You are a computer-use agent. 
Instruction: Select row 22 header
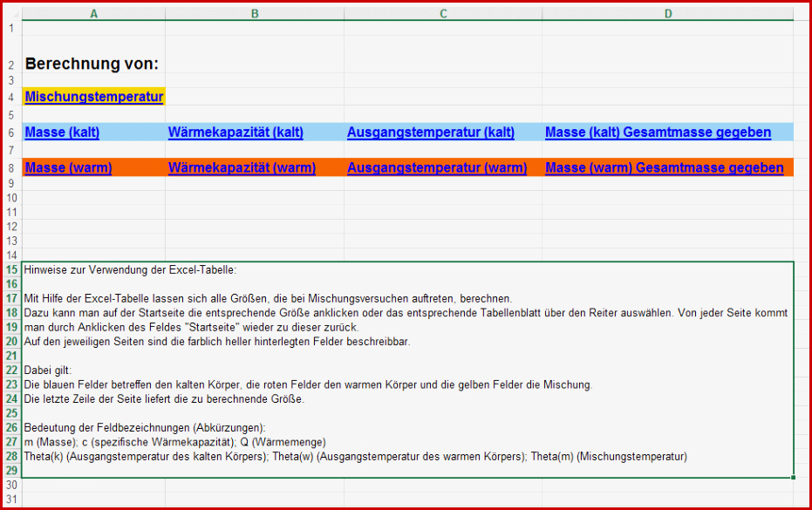click(11, 371)
